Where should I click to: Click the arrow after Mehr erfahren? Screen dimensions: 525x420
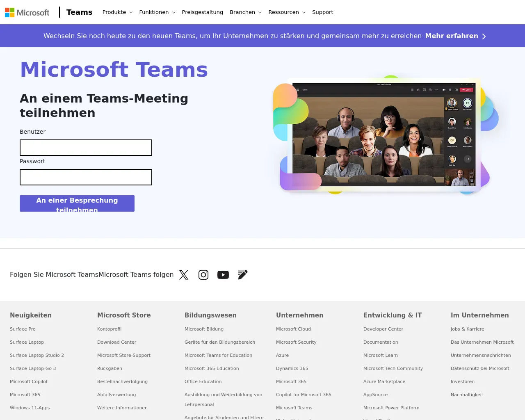pyautogui.click(x=484, y=36)
